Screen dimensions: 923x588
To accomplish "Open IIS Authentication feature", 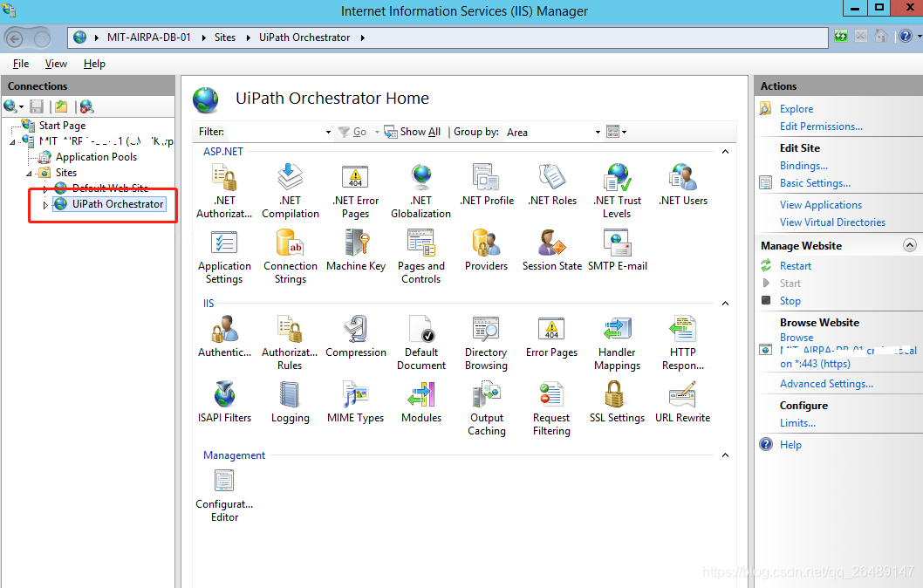I will coord(224,337).
